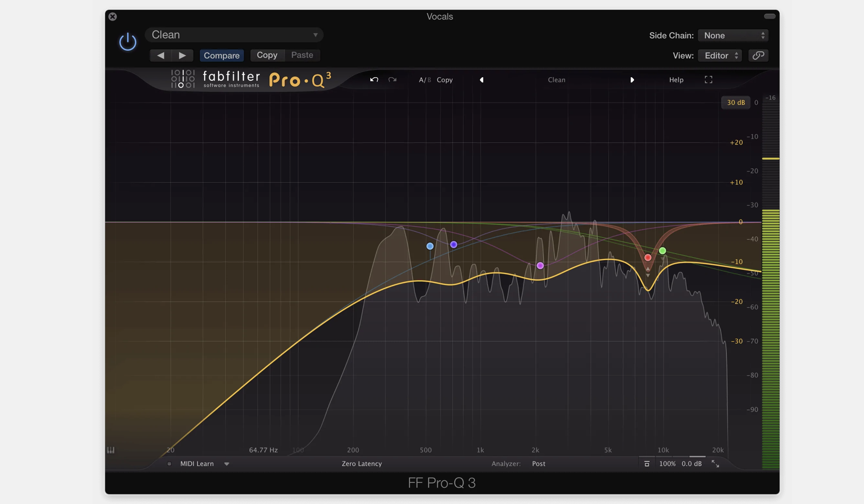Open the Side Chain dropdown
This screenshot has height=504, width=864.
click(733, 35)
